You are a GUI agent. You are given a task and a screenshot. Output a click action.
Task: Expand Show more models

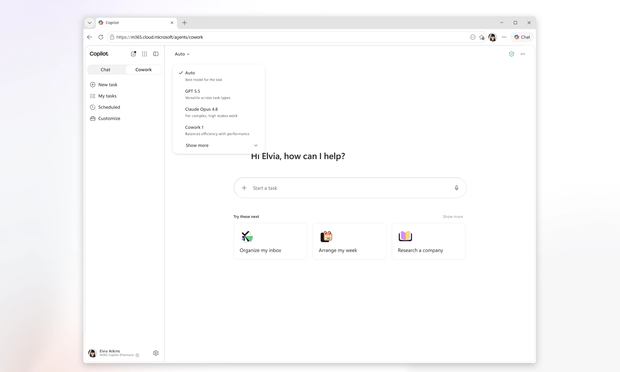click(221, 145)
